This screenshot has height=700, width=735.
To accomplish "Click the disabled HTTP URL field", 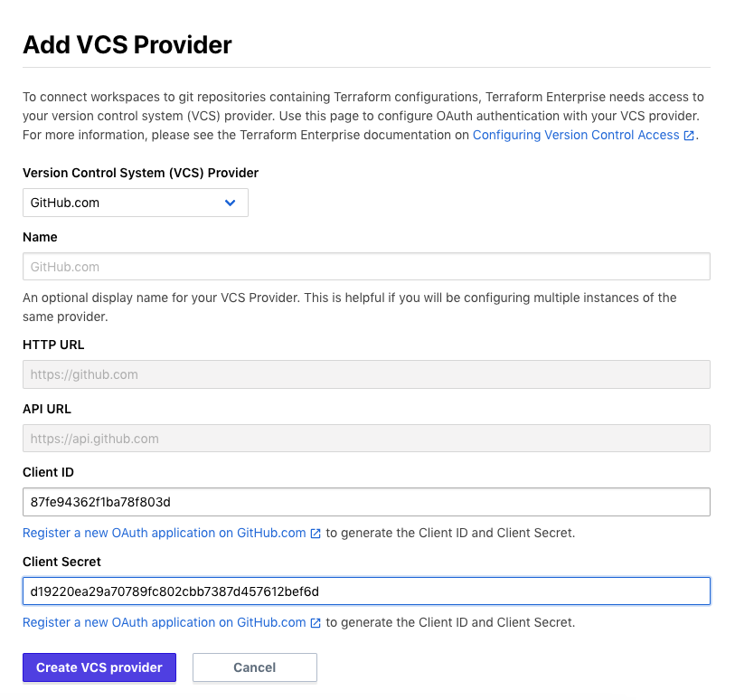I will 366,374.
